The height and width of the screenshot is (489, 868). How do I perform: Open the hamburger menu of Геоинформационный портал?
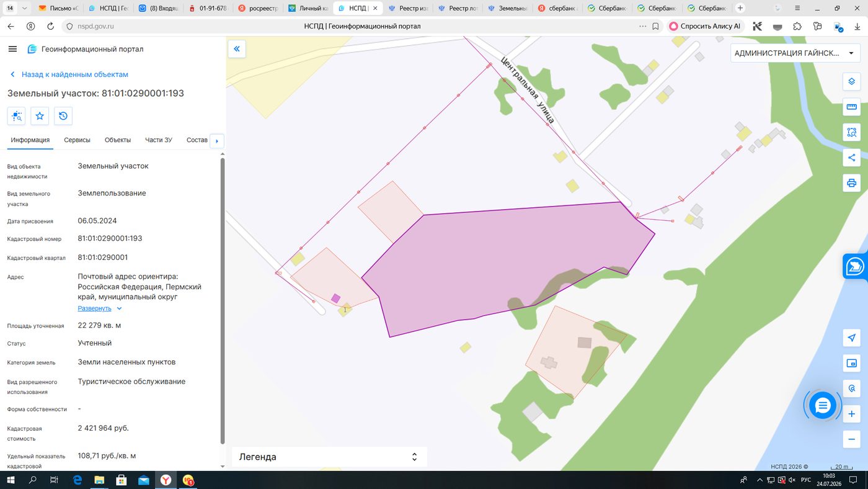coord(12,49)
